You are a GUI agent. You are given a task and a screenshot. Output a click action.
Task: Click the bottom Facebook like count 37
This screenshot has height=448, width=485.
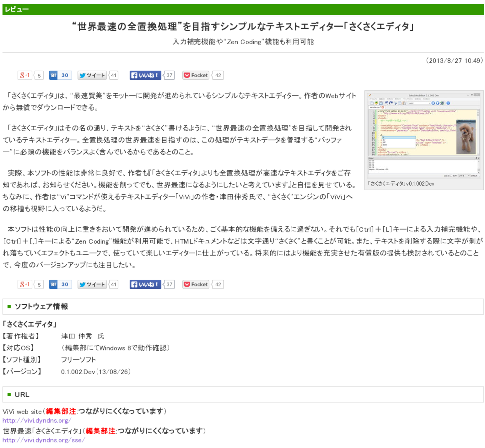169,285
